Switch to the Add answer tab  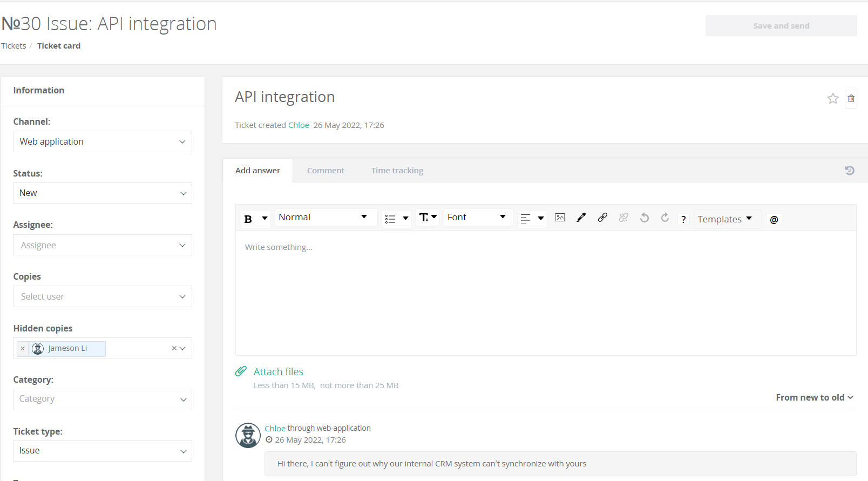tap(257, 171)
